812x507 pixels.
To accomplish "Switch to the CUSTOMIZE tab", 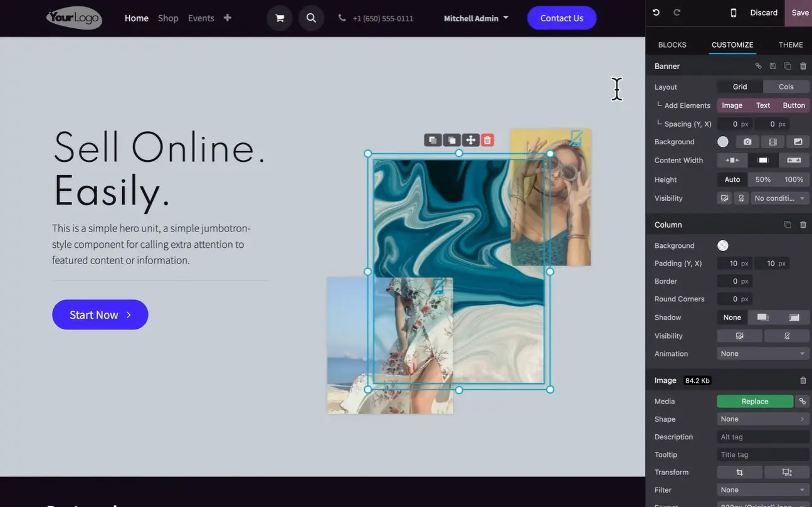I will click(732, 45).
